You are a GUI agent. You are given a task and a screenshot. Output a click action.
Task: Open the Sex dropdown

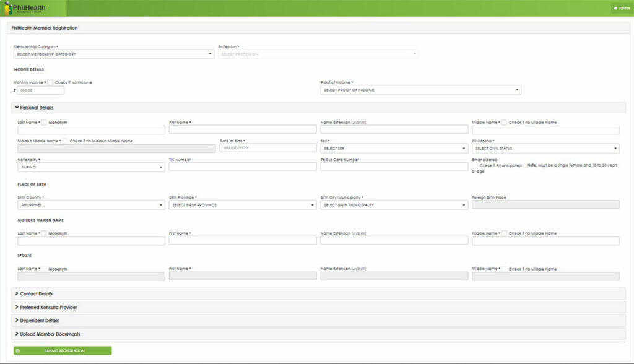tap(394, 149)
